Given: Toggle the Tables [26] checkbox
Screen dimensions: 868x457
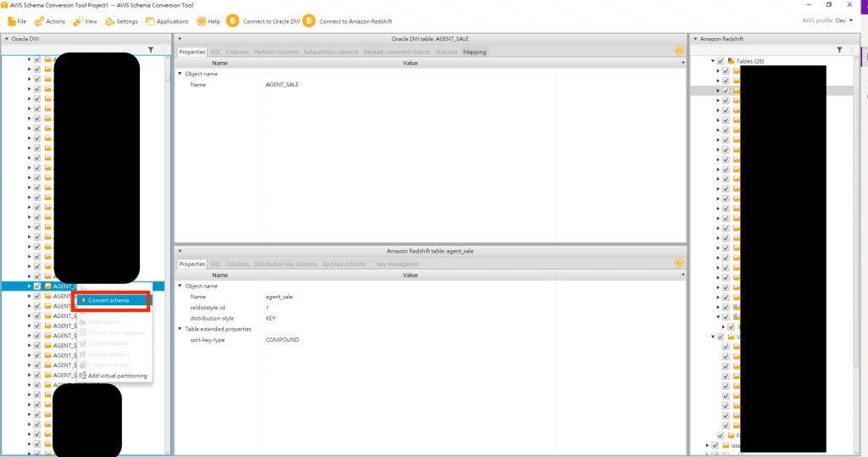Looking at the screenshot, I should coord(721,61).
